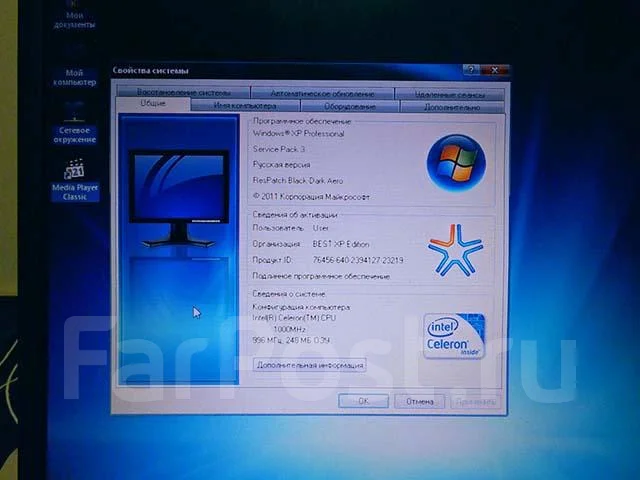Select the Общие tab
Viewport: 640px width, 480px height.
point(153,104)
